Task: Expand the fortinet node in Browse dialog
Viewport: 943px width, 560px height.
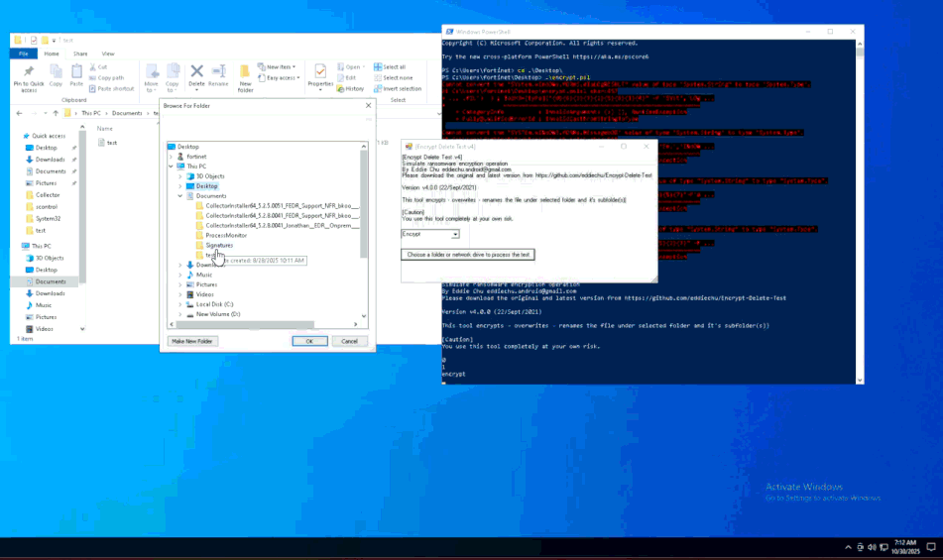Action: (x=171, y=157)
